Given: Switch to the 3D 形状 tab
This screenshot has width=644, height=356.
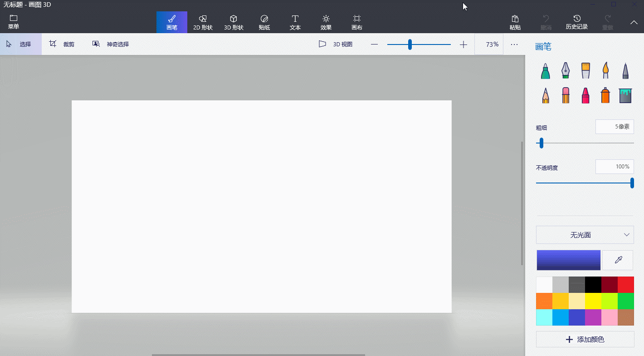Looking at the screenshot, I should coord(234,22).
